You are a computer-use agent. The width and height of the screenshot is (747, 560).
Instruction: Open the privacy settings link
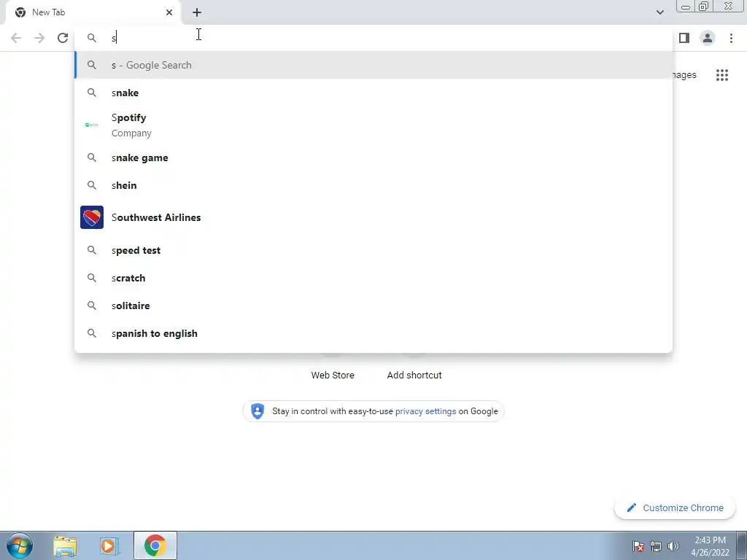425,411
